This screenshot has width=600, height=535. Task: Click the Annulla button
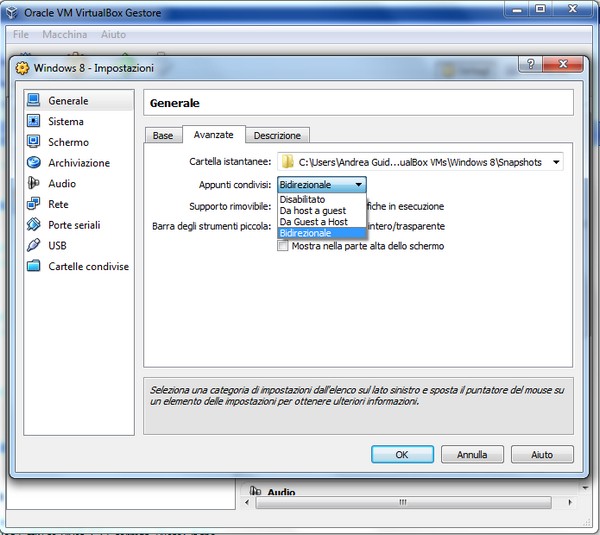(472, 454)
